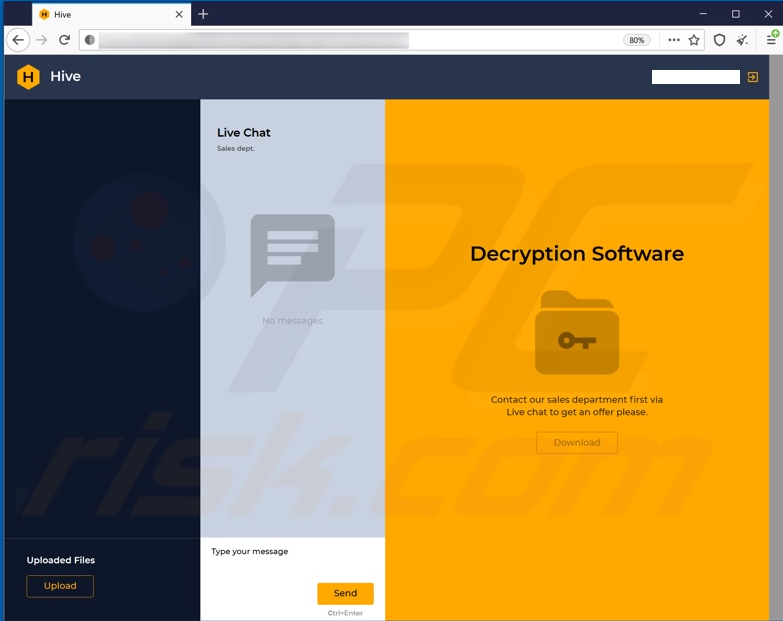Click the folder with key icon
783x621 pixels.
pyautogui.click(x=577, y=332)
